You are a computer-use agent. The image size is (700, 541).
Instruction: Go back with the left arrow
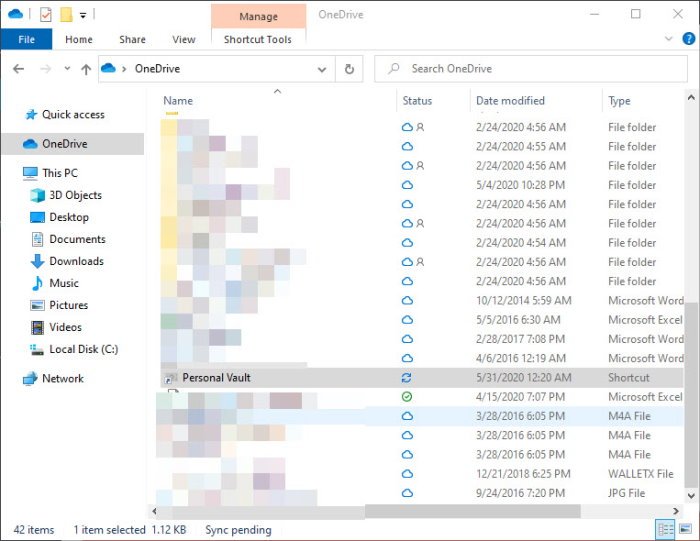pyautogui.click(x=18, y=69)
